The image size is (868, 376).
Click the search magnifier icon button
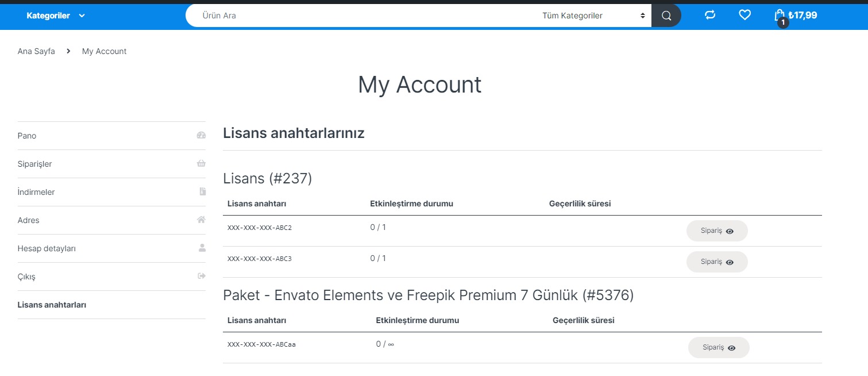point(666,16)
